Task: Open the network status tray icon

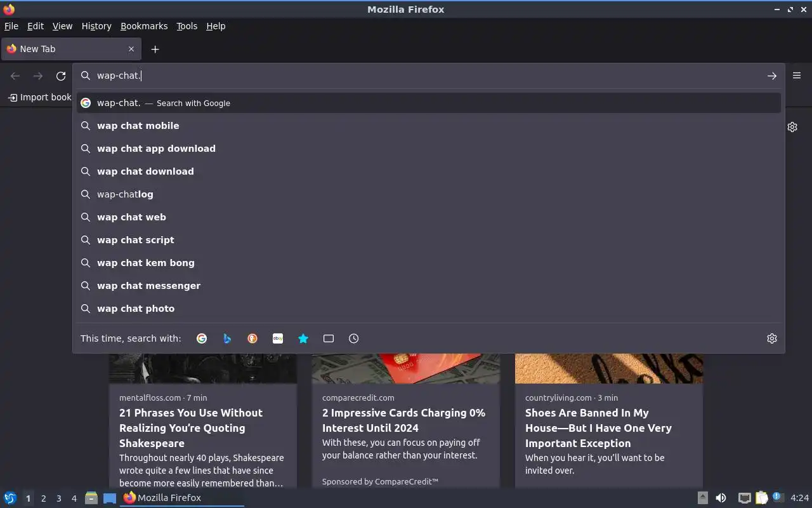Action: point(745,498)
